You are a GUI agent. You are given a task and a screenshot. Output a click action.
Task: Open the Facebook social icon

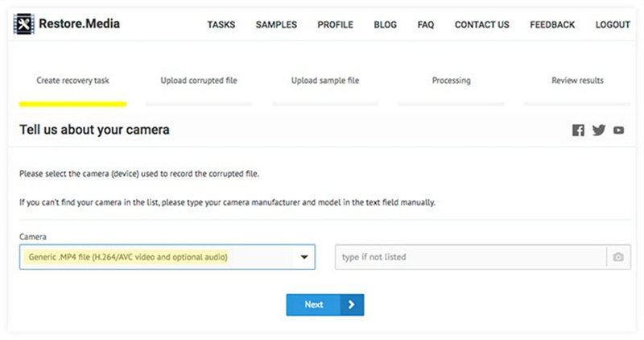click(578, 131)
